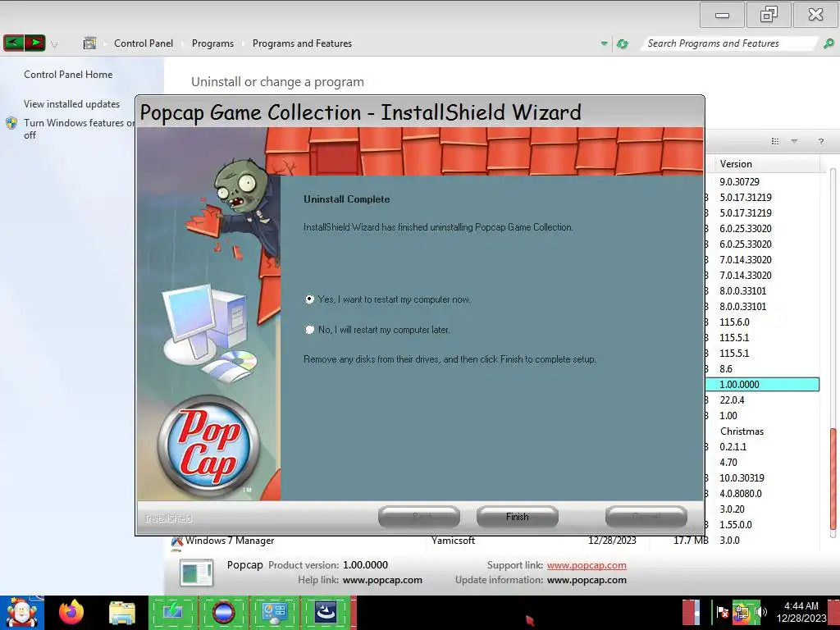
Task: Select version 115.6.0 cell
Action: (734, 322)
